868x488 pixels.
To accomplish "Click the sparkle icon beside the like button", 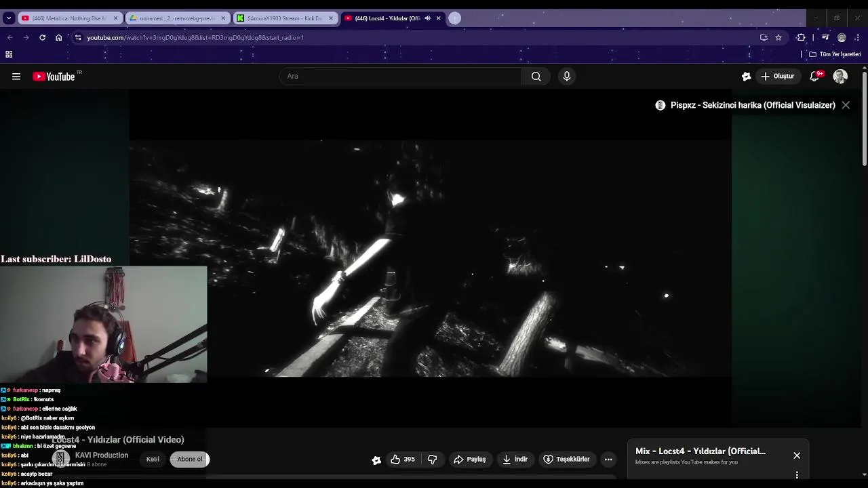I will (x=376, y=460).
